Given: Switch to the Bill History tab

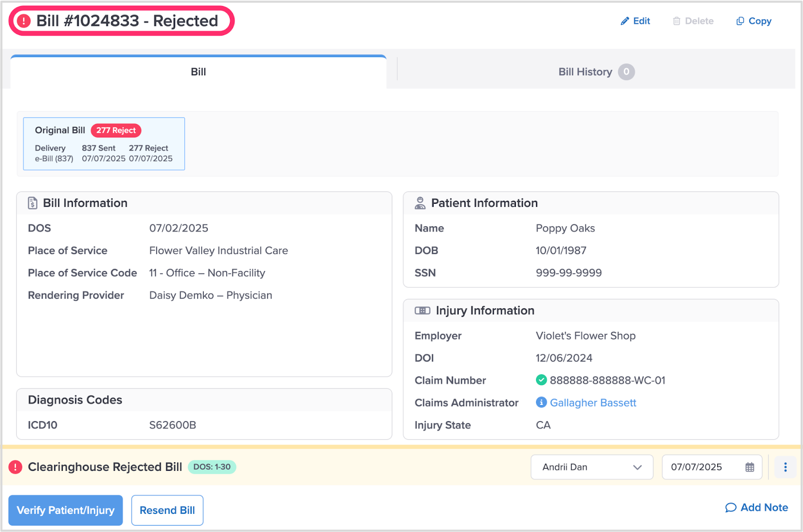Looking at the screenshot, I should pyautogui.click(x=595, y=72).
